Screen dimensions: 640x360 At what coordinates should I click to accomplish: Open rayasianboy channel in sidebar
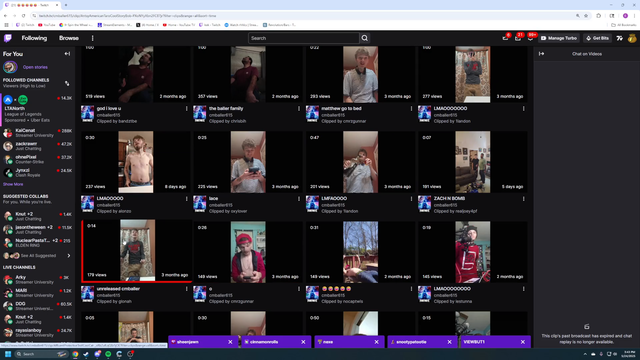click(38, 332)
